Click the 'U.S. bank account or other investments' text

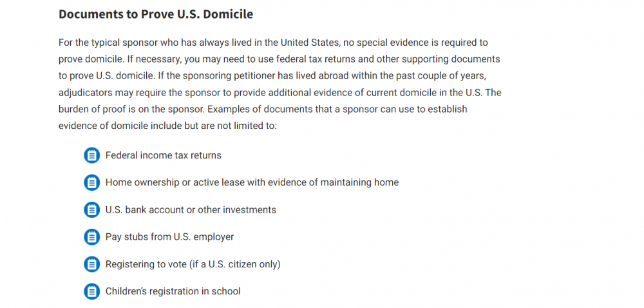point(191,210)
